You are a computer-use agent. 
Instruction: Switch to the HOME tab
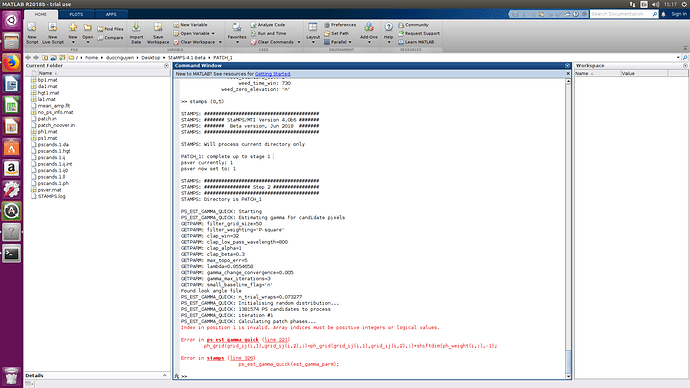tap(40, 14)
